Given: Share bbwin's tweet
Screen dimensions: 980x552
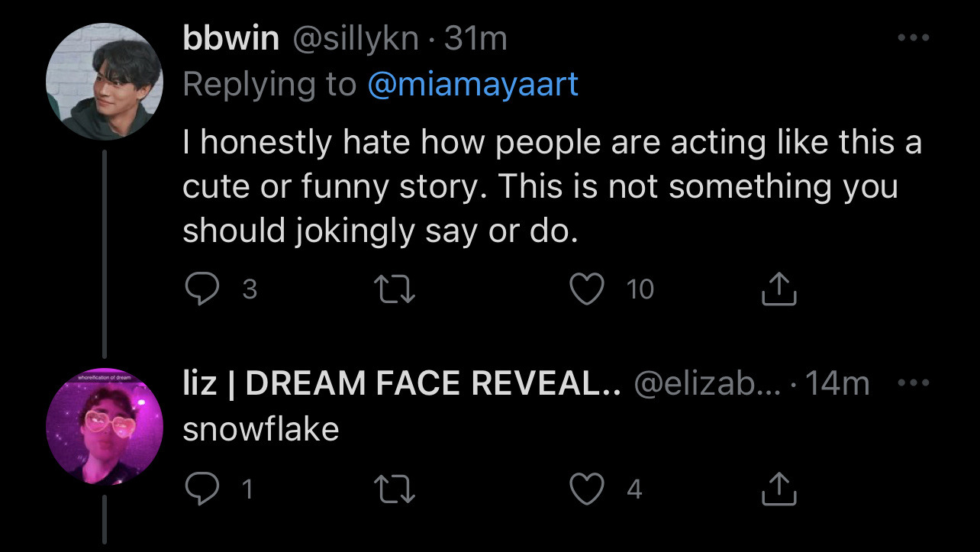Looking at the screenshot, I should pyautogui.click(x=779, y=289).
